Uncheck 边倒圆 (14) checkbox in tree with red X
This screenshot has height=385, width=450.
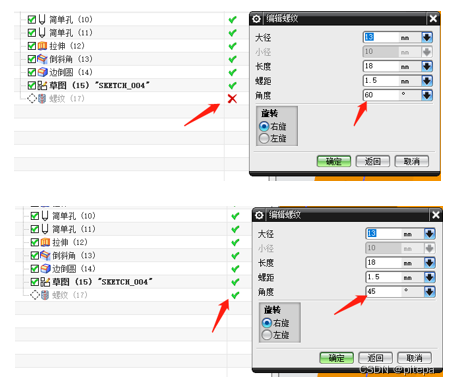coord(32,72)
